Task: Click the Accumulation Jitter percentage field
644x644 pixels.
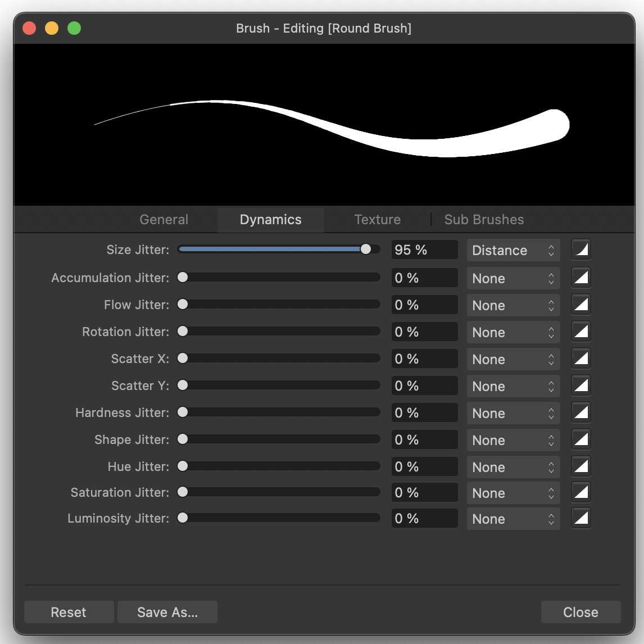Action: [x=425, y=278]
